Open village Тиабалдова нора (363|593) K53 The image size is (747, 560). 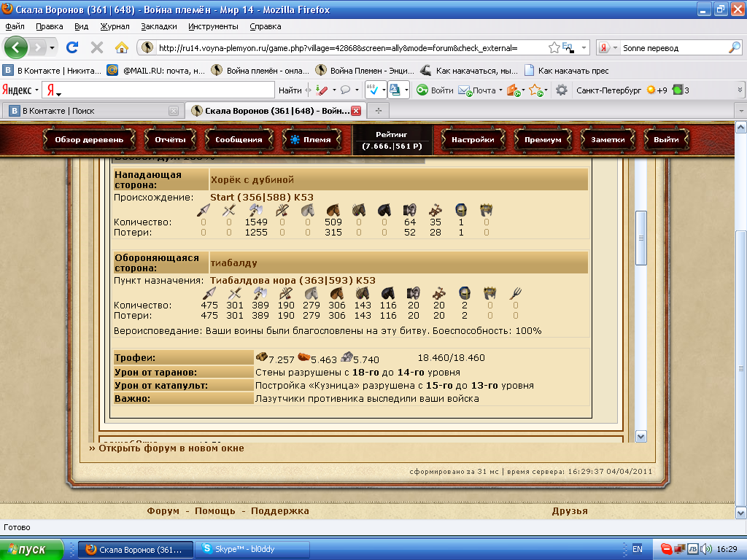click(x=293, y=281)
